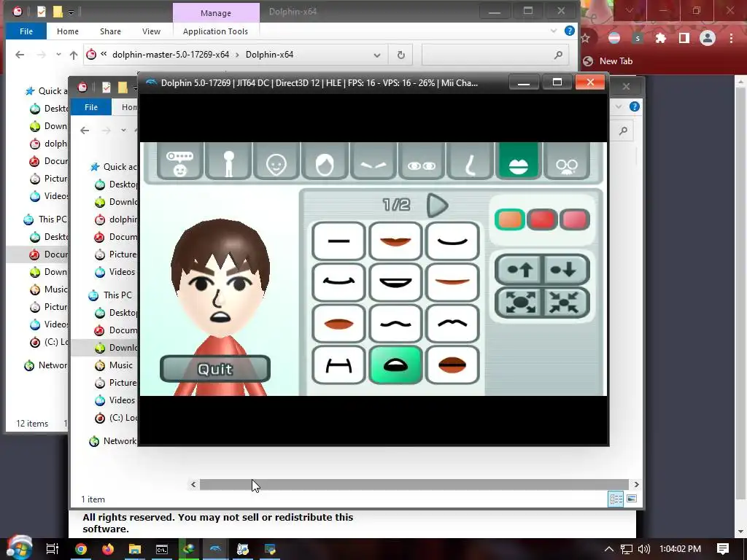Choose the wide smile with dimples mouth
This screenshot has width=747, height=560.
338,282
